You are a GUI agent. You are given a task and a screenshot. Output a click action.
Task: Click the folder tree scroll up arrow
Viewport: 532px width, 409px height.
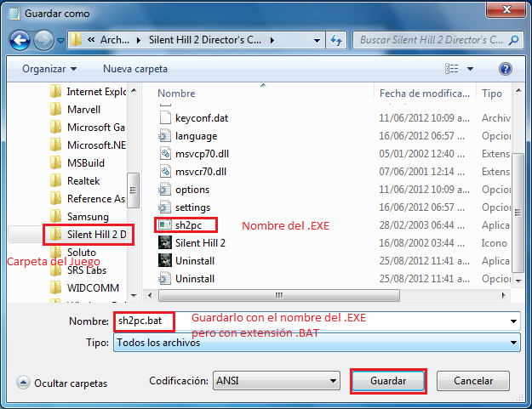(134, 90)
